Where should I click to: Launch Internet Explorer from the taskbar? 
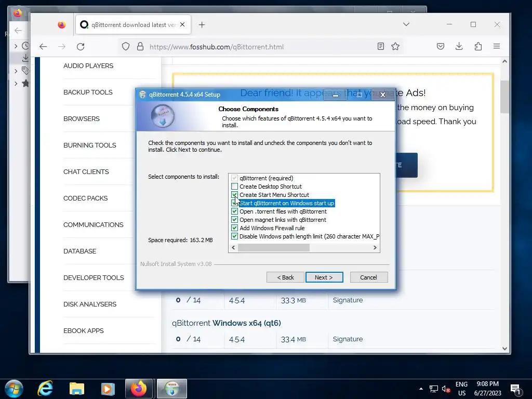tap(45, 389)
